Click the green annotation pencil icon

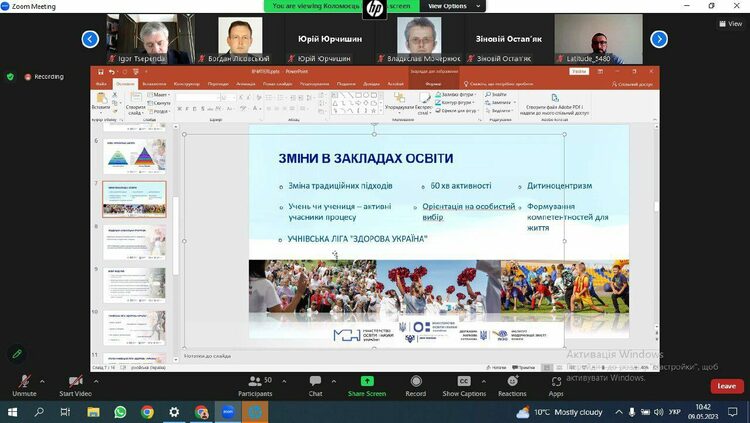[17, 353]
